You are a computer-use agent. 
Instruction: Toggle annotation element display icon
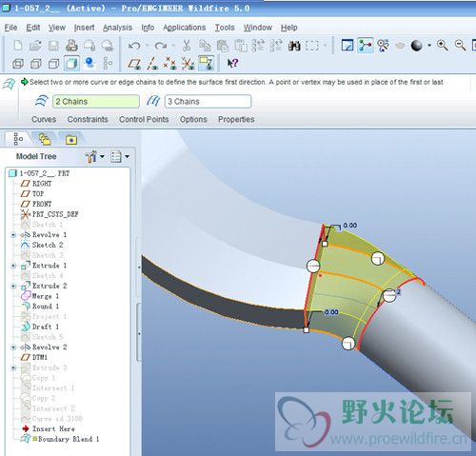207,63
